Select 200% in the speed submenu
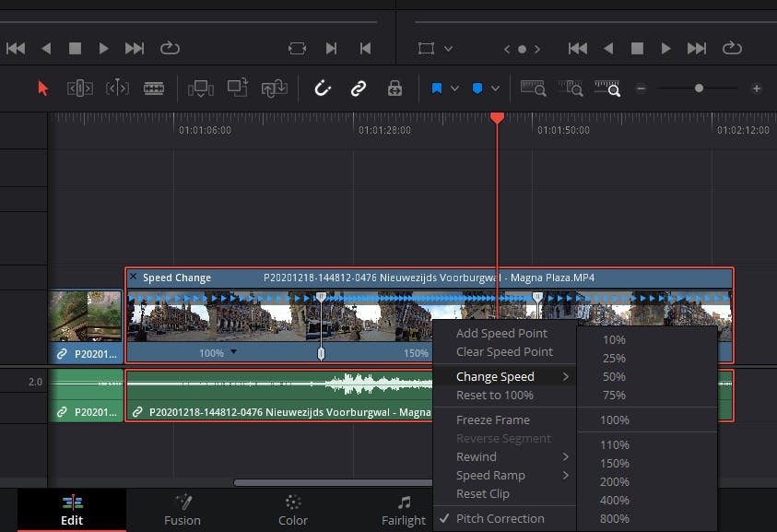The image size is (777, 532). pyautogui.click(x=614, y=482)
